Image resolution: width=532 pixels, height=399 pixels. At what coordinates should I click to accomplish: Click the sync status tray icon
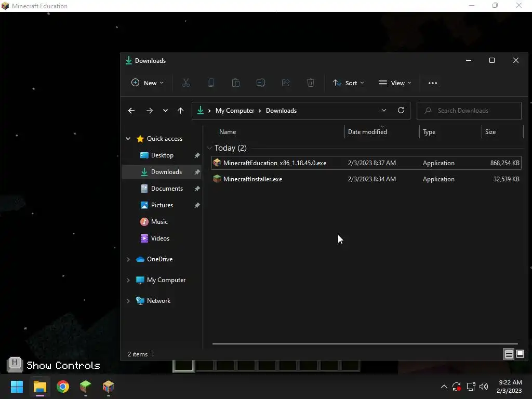coord(457,387)
